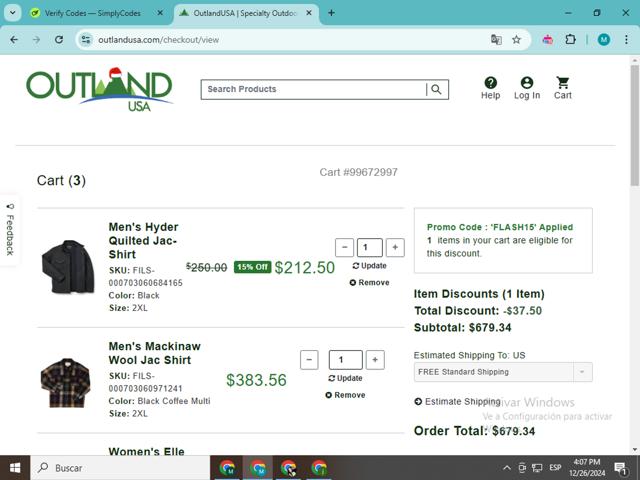
Task: Go back using browser back arrow
Action: pyautogui.click(x=14, y=40)
